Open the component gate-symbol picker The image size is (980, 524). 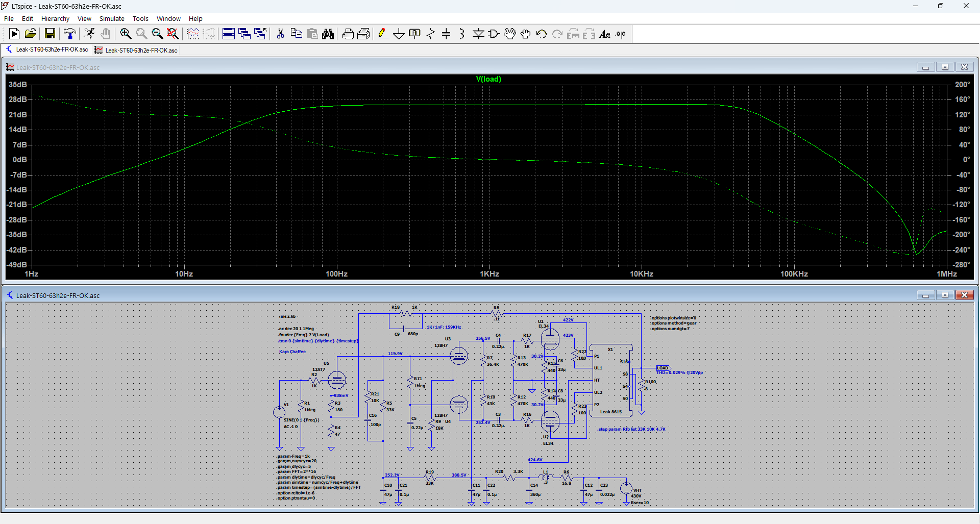(x=494, y=34)
